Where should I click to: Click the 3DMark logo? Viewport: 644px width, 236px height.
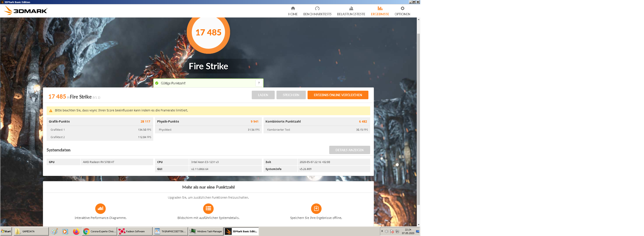tap(26, 11)
